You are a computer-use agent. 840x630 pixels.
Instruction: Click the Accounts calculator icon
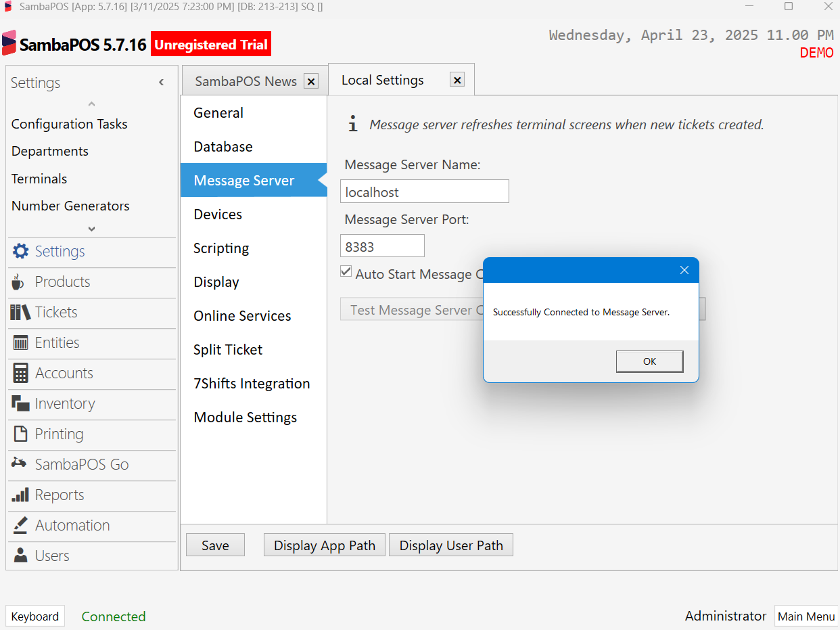pyautogui.click(x=21, y=373)
